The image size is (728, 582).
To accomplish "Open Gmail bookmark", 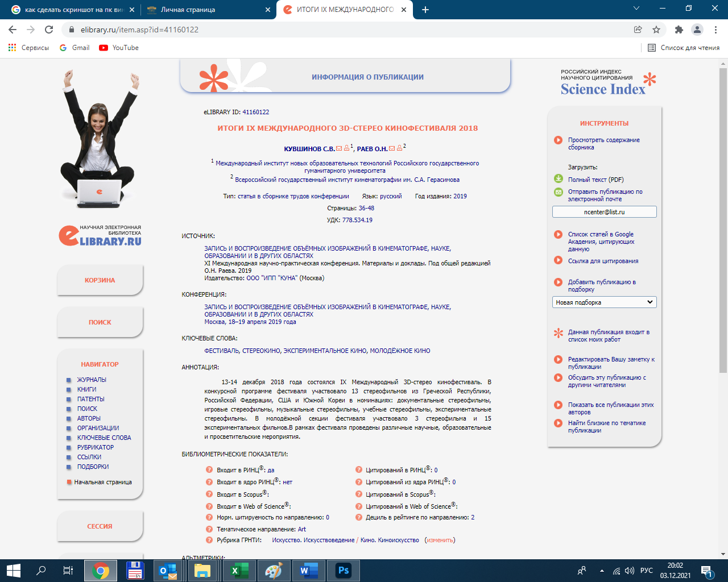I will 75,48.
